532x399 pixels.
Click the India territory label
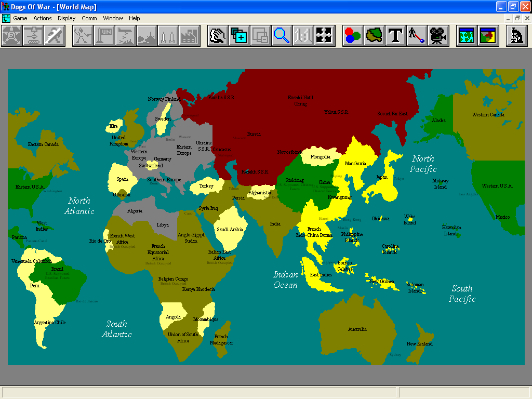coord(275,223)
